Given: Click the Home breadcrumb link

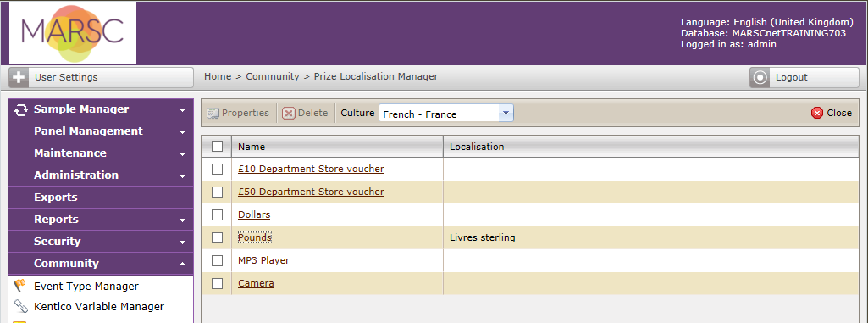Looking at the screenshot, I should [218, 76].
